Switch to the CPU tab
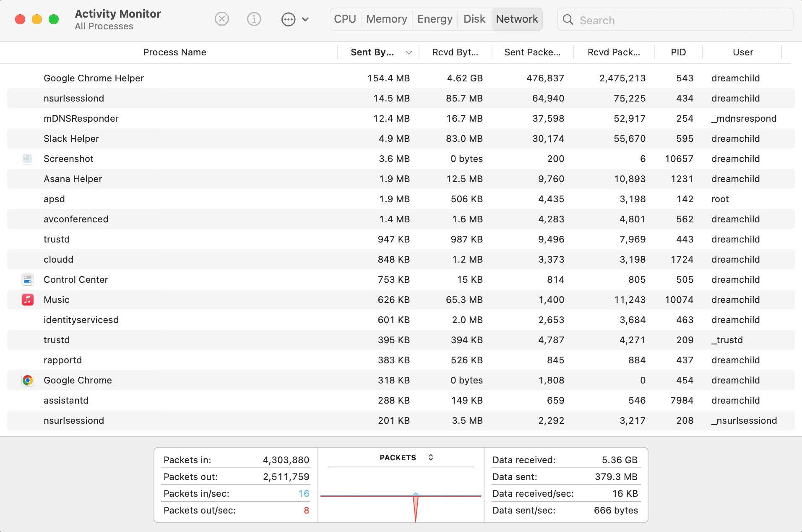The width and height of the screenshot is (802, 532). tap(345, 19)
